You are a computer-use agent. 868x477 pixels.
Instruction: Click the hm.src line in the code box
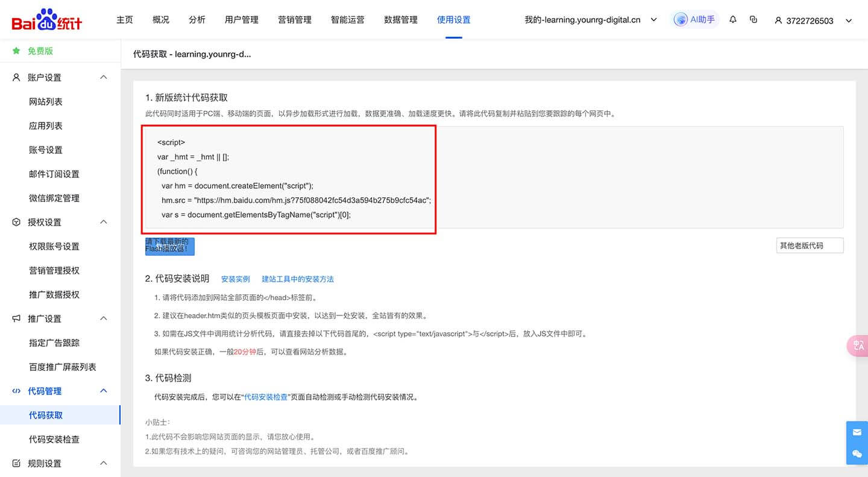pos(296,200)
